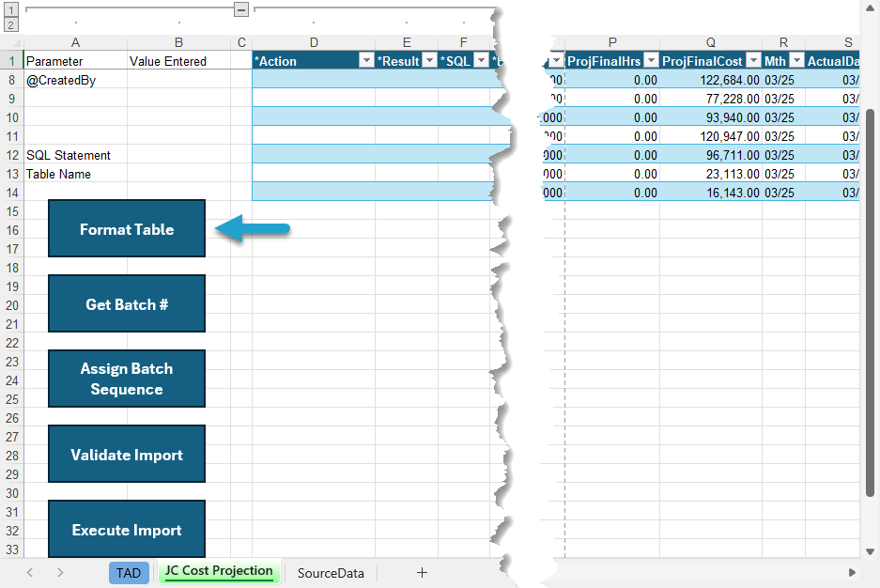Click the Validate Import button

click(127, 454)
